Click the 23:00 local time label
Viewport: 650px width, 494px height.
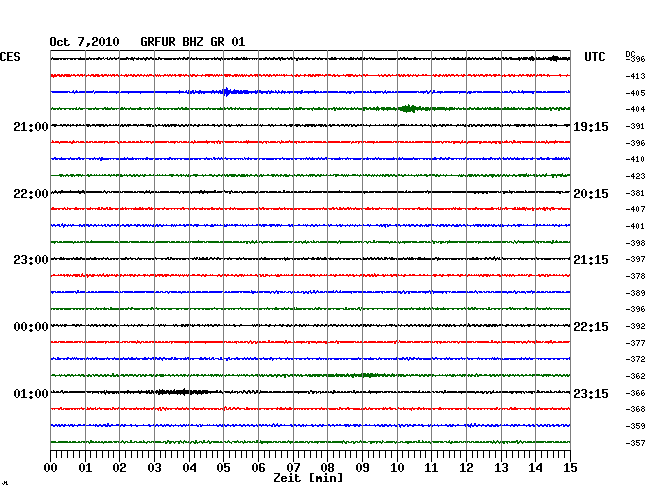pos(31,260)
